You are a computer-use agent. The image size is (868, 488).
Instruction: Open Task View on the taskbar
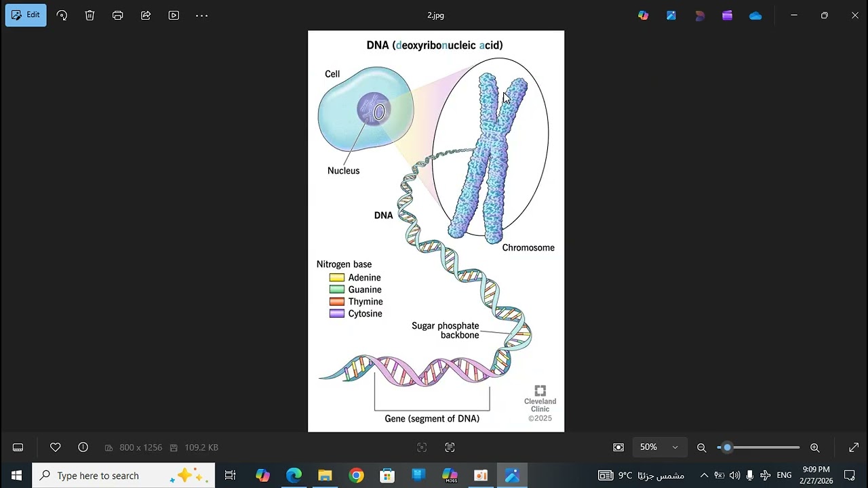click(230, 475)
